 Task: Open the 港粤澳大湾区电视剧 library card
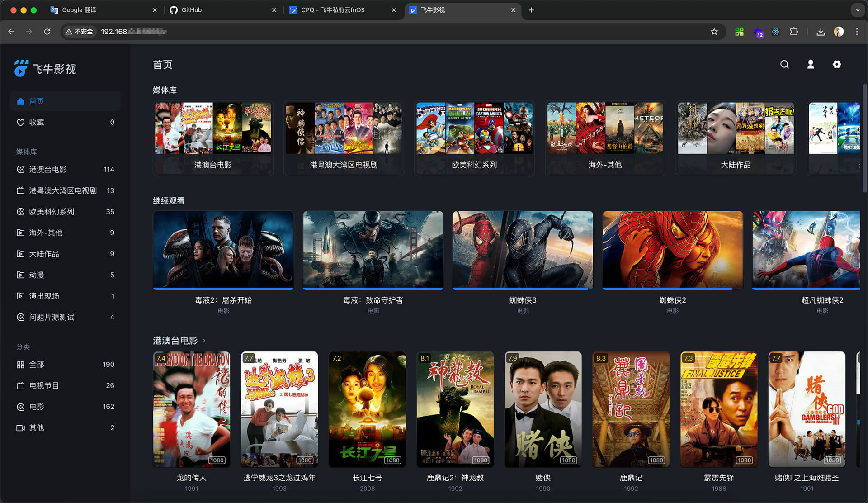(344, 138)
